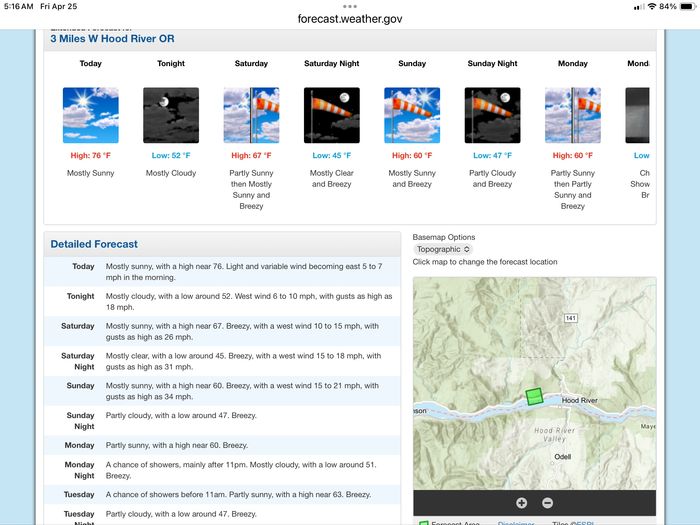
Task: Click the Monday Night forecast icon at right edge
Action: point(637,115)
